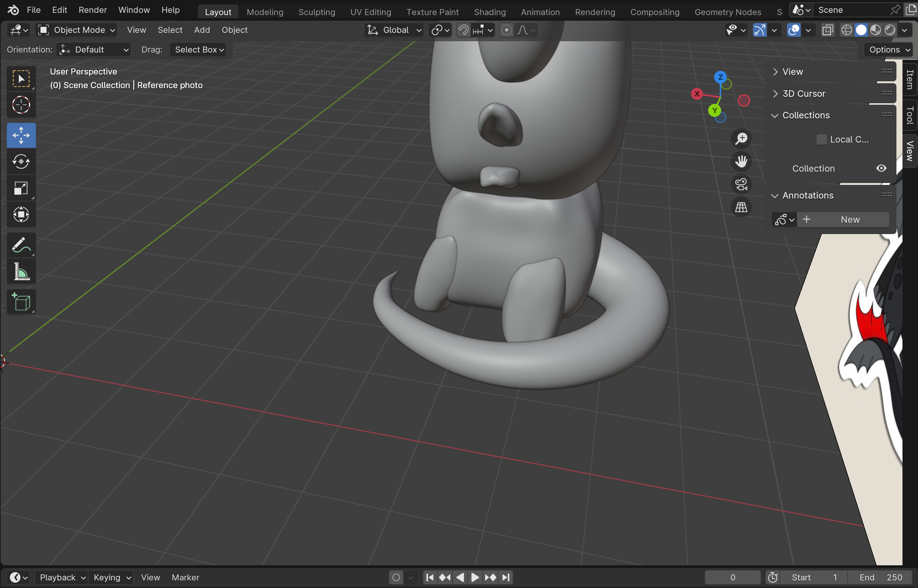Play the animation forward

[475, 577]
